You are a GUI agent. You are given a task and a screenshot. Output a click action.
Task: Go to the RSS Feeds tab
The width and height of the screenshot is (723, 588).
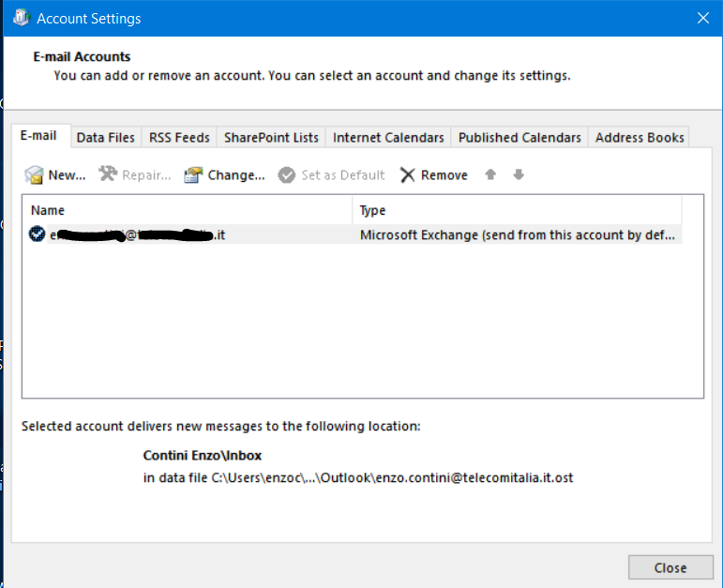(179, 138)
